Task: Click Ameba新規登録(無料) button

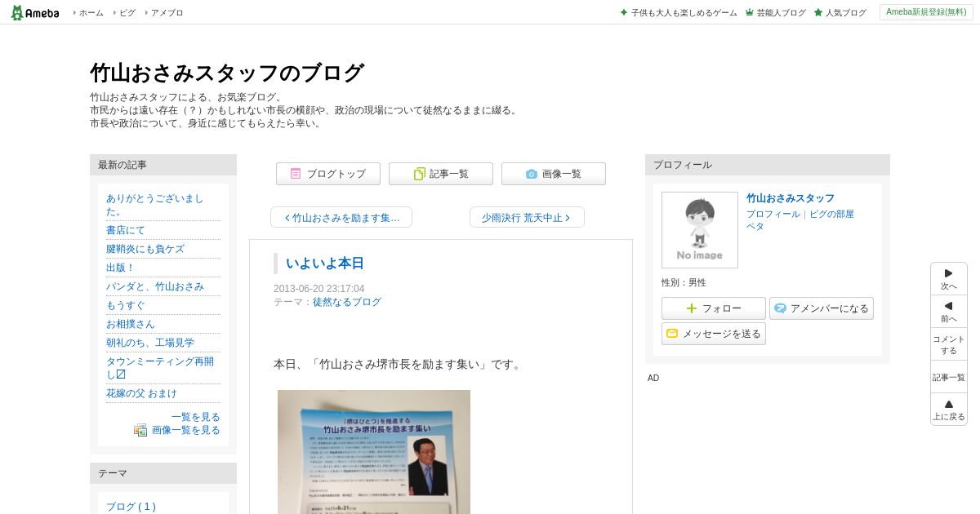Action: 925,12
